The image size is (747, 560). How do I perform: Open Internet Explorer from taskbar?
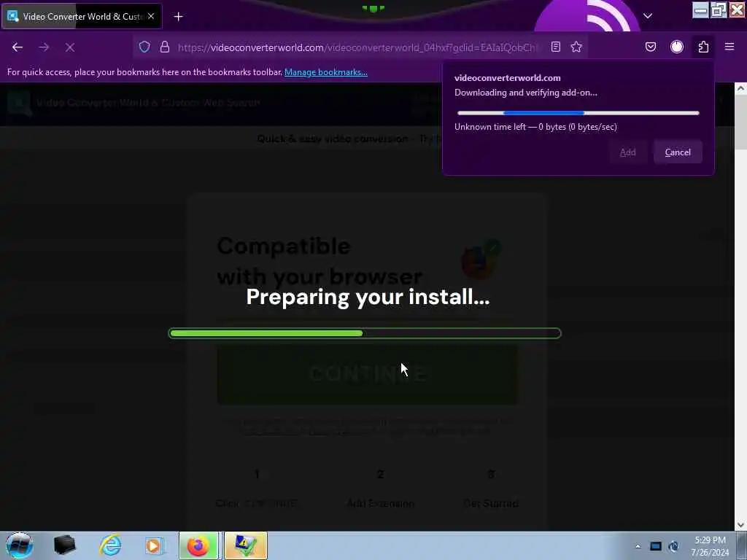tap(111, 545)
